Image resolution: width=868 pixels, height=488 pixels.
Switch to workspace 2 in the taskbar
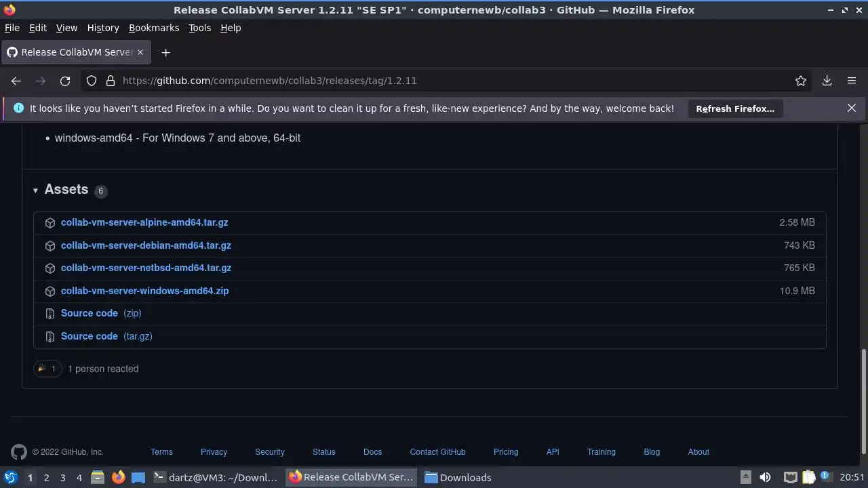coord(46,478)
